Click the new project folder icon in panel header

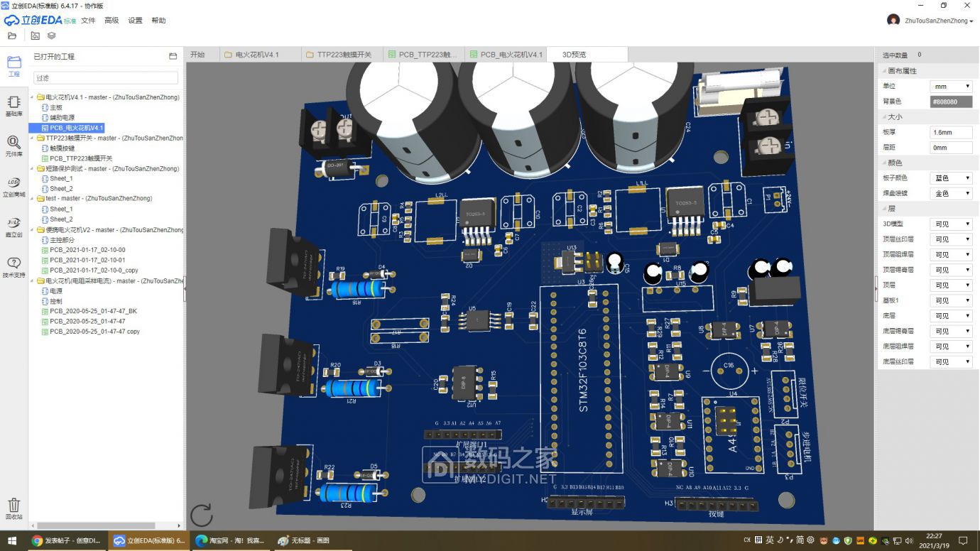173,56
